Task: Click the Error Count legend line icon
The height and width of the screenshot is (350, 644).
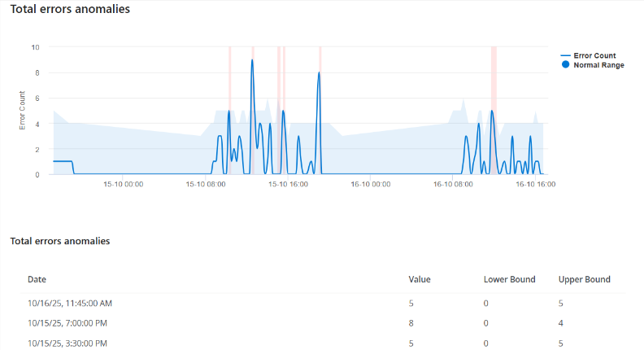Action: (x=567, y=55)
